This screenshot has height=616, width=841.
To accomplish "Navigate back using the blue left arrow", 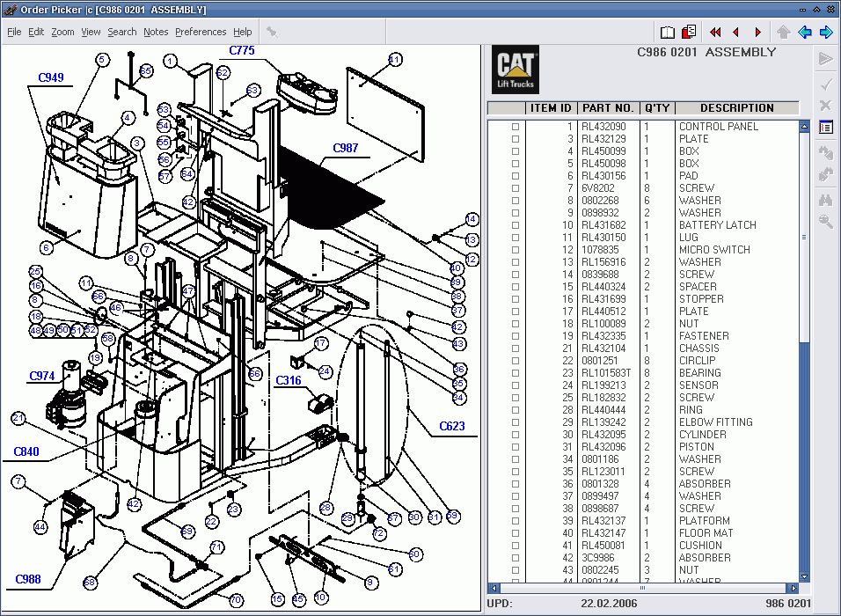I will click(x=805, y=33).
